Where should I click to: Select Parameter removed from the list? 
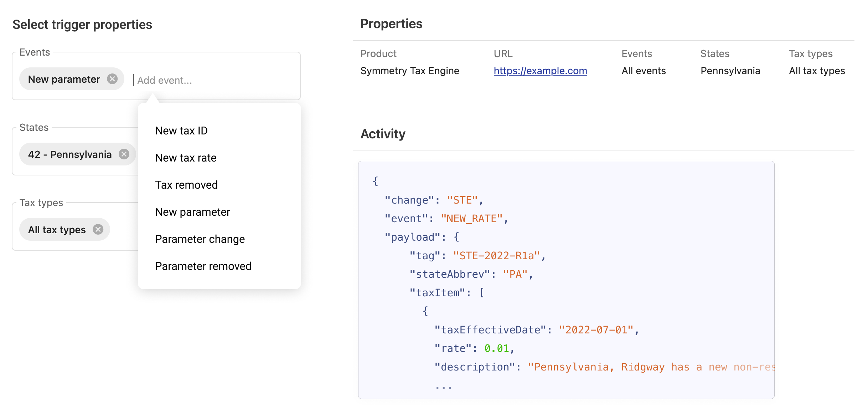pyautogui.click(x=203, y=266)
